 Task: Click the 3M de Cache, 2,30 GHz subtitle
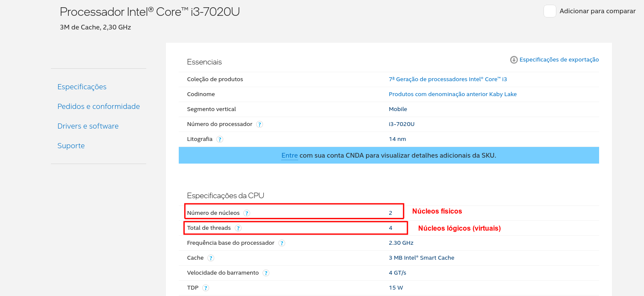[x=95, y=27]
